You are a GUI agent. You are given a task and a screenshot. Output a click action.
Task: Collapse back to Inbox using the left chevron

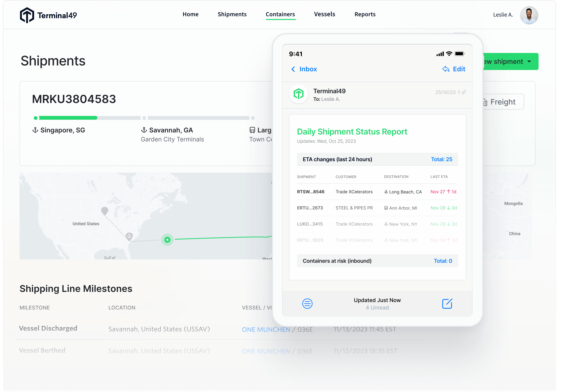tap(293, 69)
